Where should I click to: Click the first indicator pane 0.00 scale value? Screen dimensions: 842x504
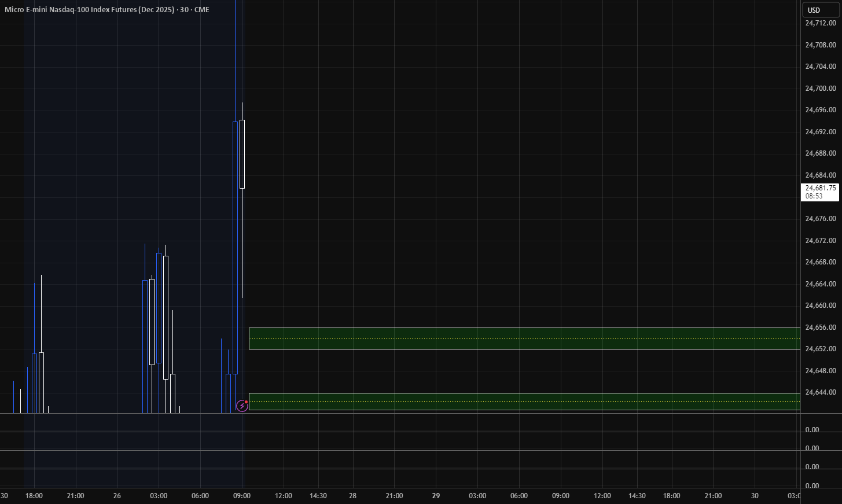pos(812,430)
